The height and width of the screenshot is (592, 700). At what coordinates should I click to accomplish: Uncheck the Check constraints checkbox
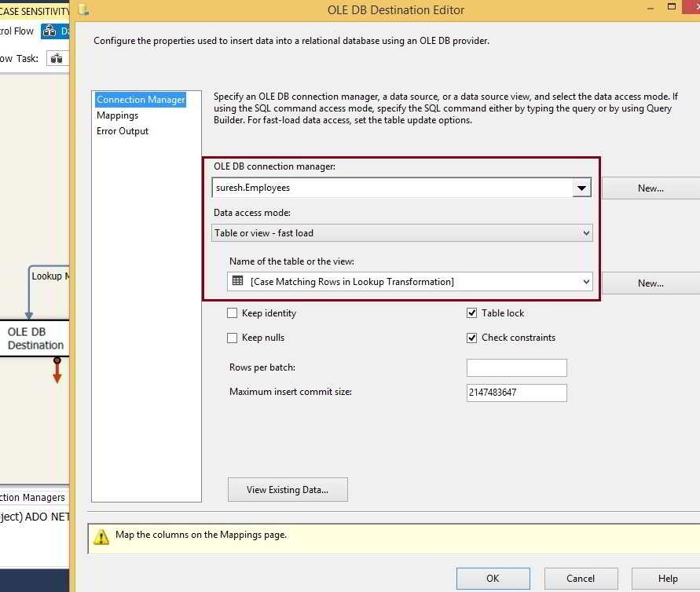pyautogui.click(x=472, y=338)
